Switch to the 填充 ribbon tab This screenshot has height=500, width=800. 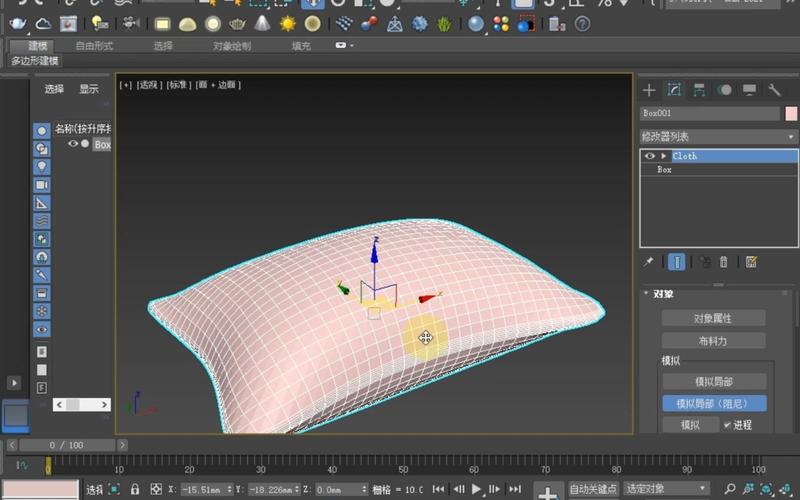(x=301, y=46)
